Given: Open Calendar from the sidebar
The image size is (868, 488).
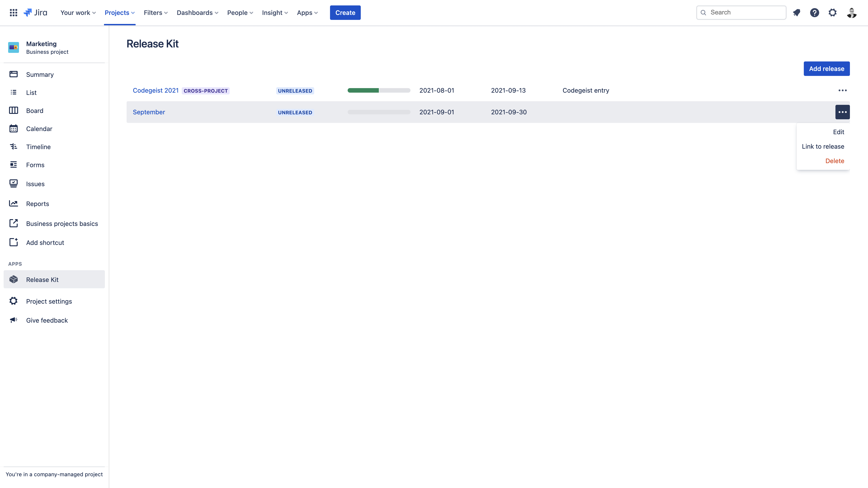Looking at the screenshot, I should 39,129.
